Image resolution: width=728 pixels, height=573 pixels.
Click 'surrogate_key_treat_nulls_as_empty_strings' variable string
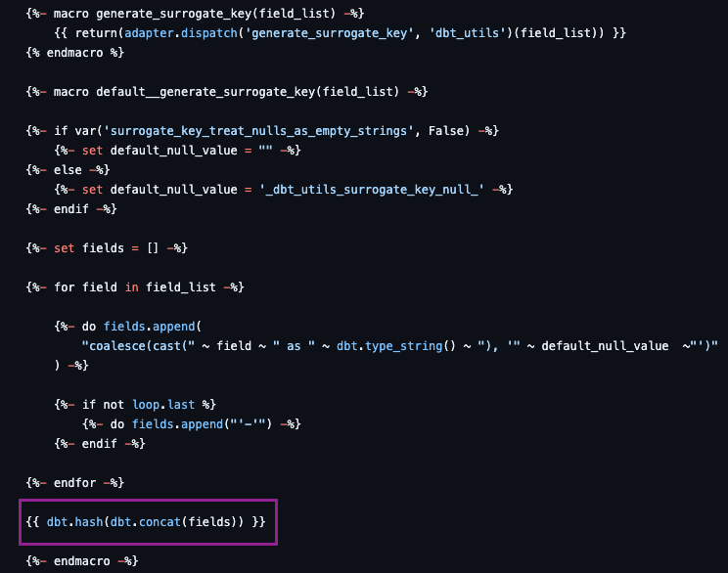258,131
